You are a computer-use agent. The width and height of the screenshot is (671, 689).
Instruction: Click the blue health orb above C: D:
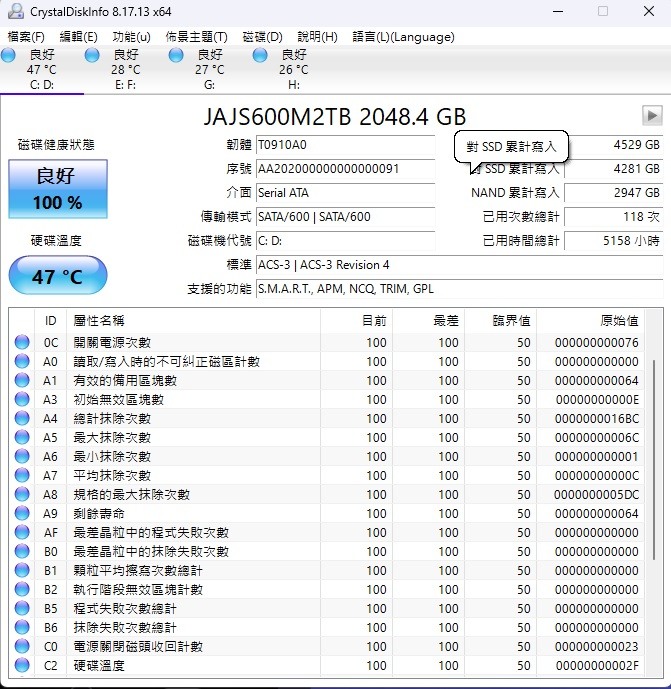(x=8, y=55)
